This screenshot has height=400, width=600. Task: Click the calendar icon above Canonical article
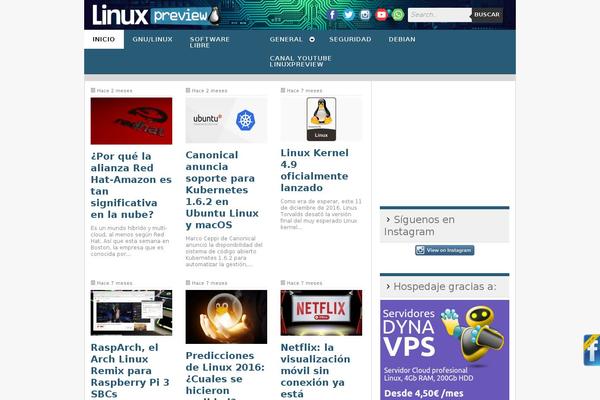tap(188, 90)
